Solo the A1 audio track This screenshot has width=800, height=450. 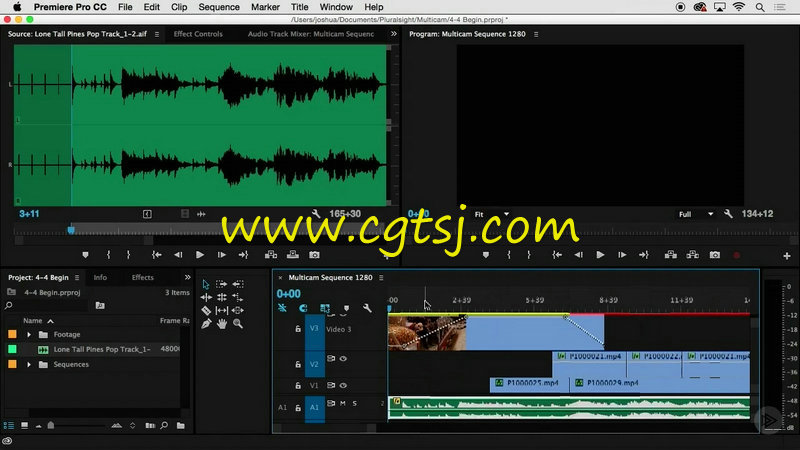click(355, 404)
